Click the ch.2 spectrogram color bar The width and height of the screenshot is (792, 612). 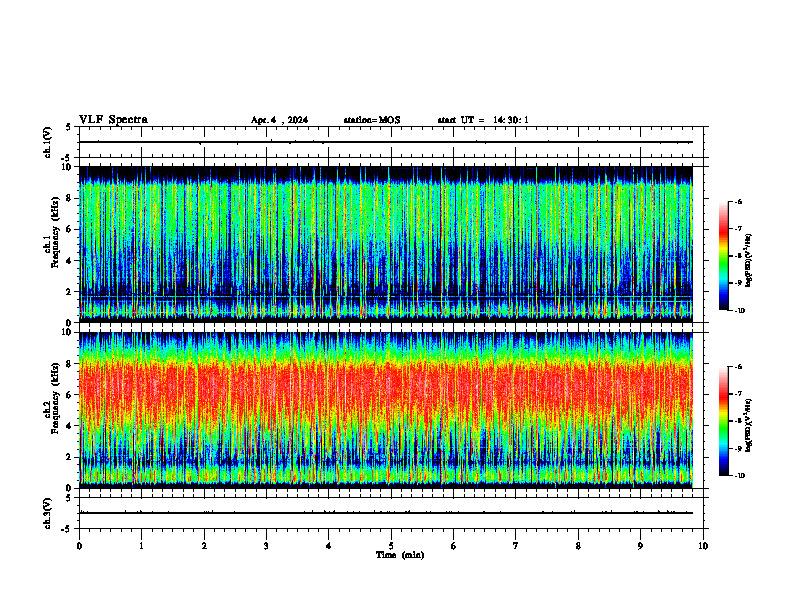coord(723,421)
